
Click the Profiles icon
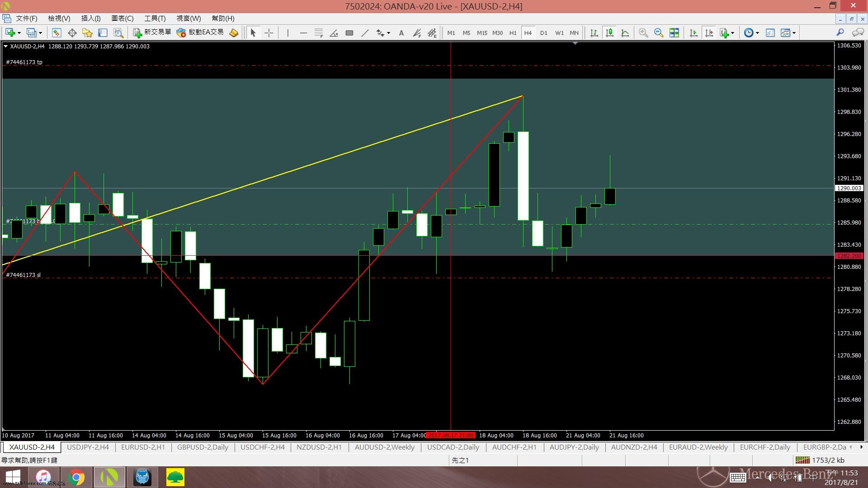pos(31,33)
